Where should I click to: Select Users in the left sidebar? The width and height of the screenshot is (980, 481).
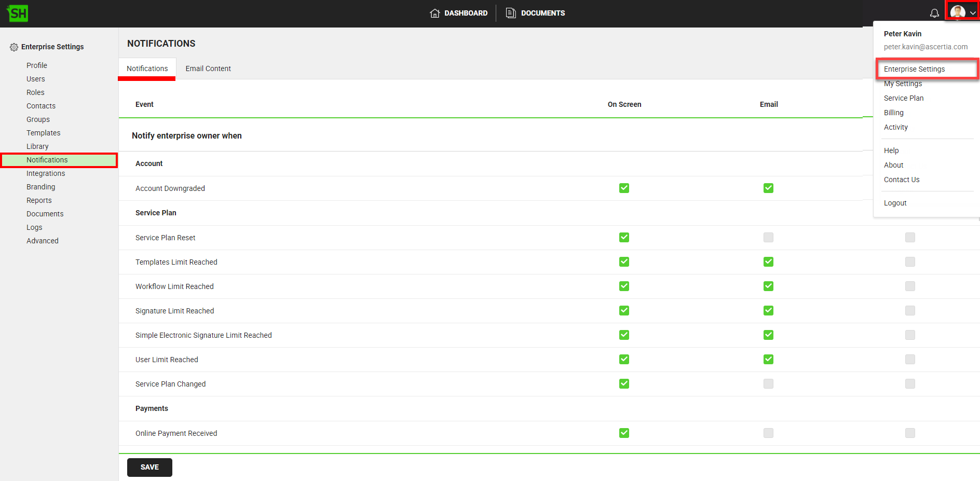point(35,79)
